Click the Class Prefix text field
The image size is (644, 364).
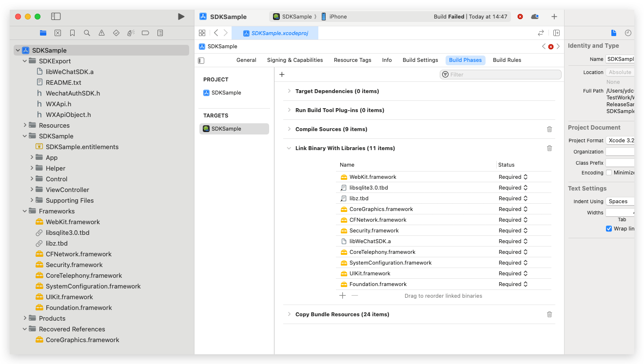tap(620, 163)
